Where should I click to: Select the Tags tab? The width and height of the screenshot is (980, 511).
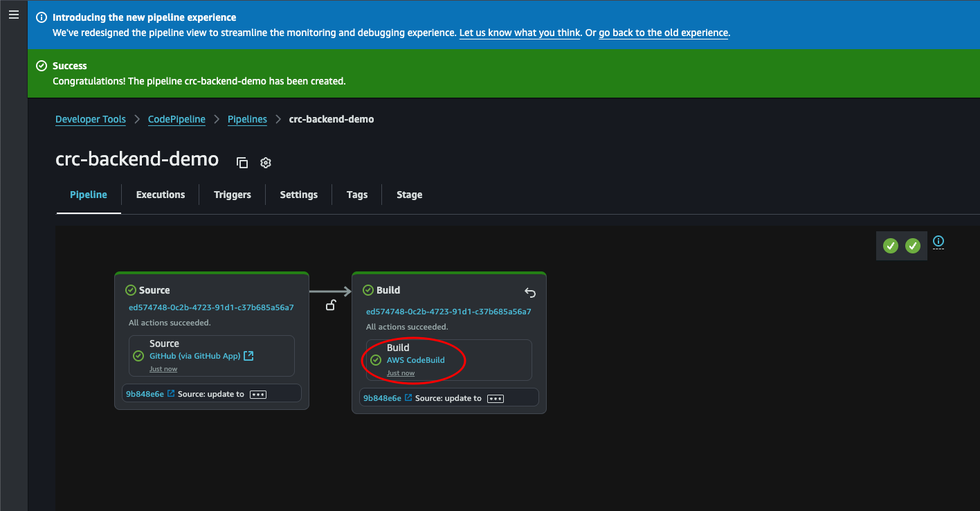coord(357,195)
